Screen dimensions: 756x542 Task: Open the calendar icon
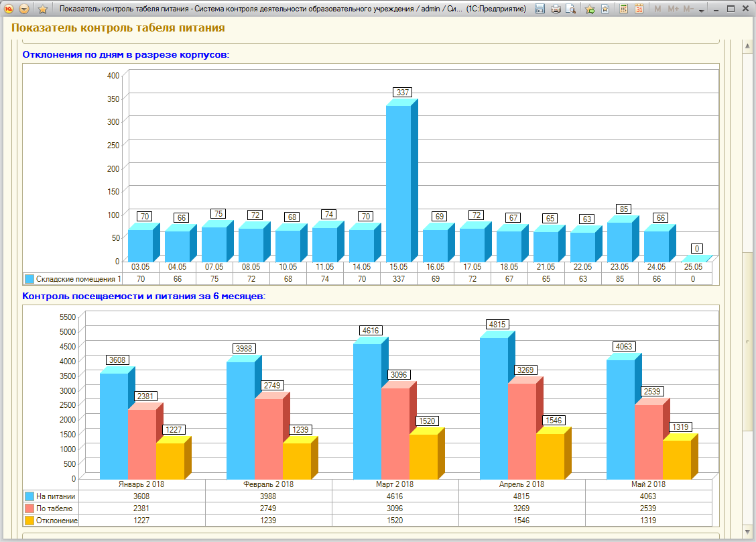(x=639, y=9)
